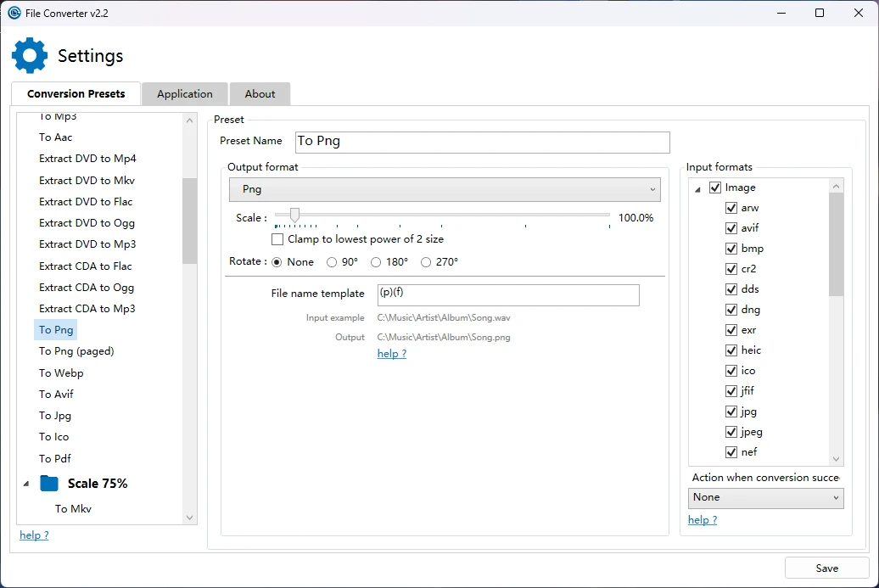The image size is (879, 588).
Task: Click input formats scroll up arrow
Action: tap(837, 186)
